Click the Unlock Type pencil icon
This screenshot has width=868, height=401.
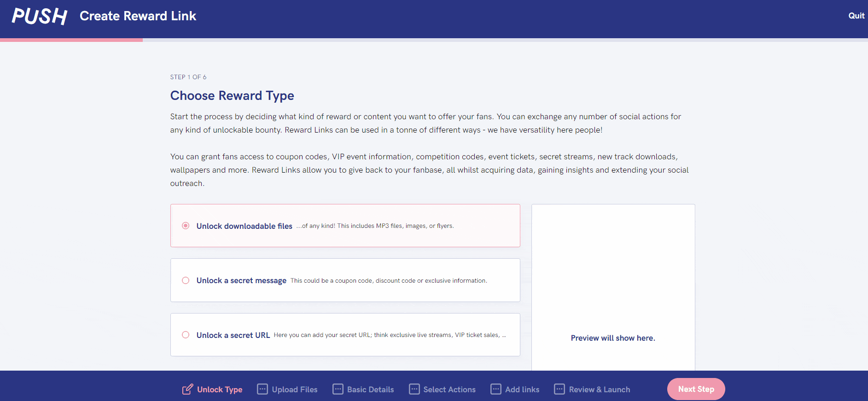click(x=187, y=389)
